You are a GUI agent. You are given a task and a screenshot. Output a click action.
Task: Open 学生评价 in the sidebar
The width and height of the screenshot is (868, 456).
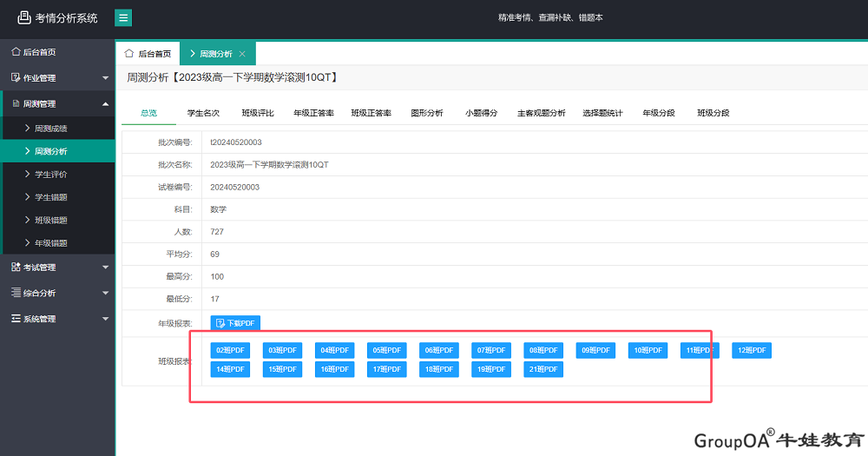pos(58,174)
